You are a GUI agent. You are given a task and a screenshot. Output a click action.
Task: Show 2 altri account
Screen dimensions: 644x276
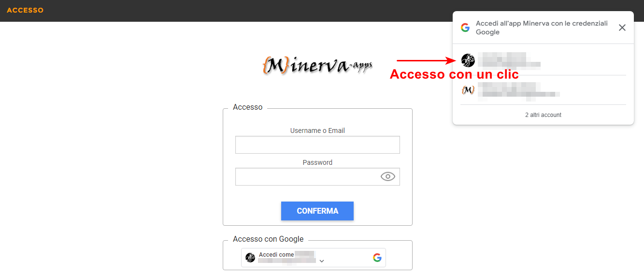[543, 115]
